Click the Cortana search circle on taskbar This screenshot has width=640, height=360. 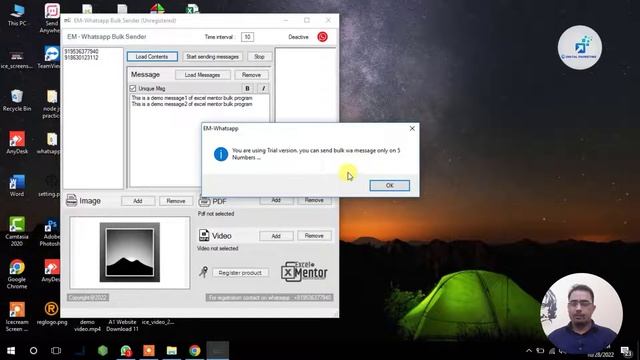coord(33,351)
